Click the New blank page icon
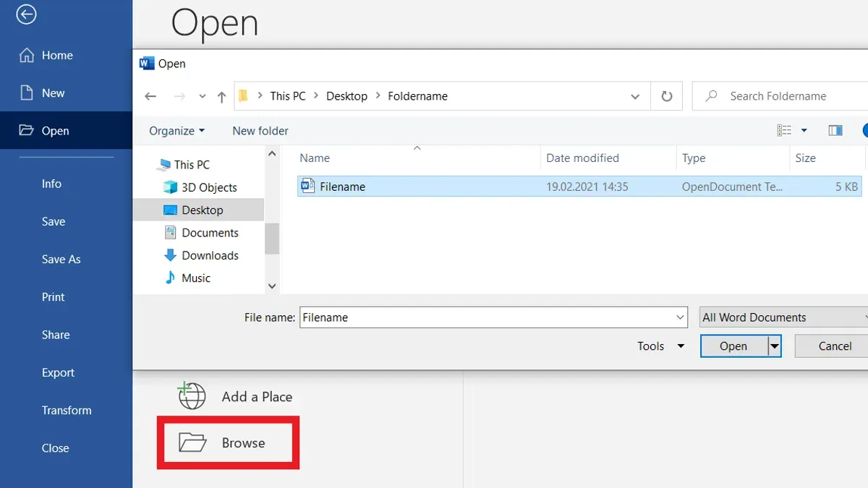 tap(27, 93)
